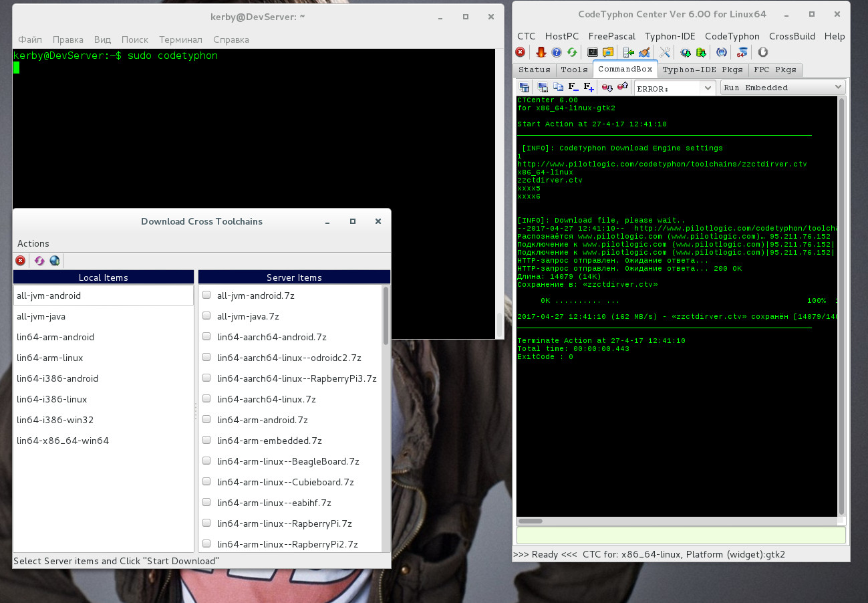Click the Local Items column header
Image resolution: width=868 pixels, height=603 pixels.
[x=104, y=277]
